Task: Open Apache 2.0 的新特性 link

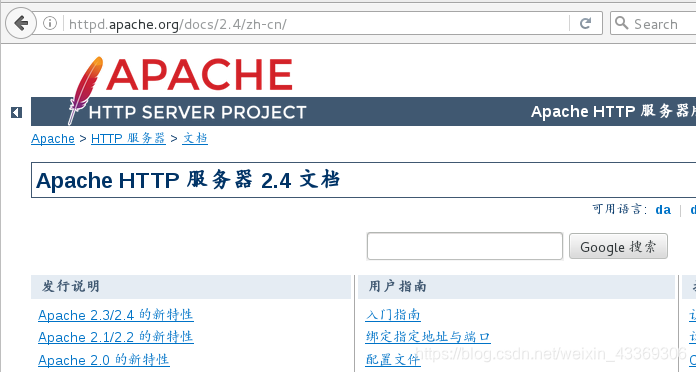Action: pos(104,360)
